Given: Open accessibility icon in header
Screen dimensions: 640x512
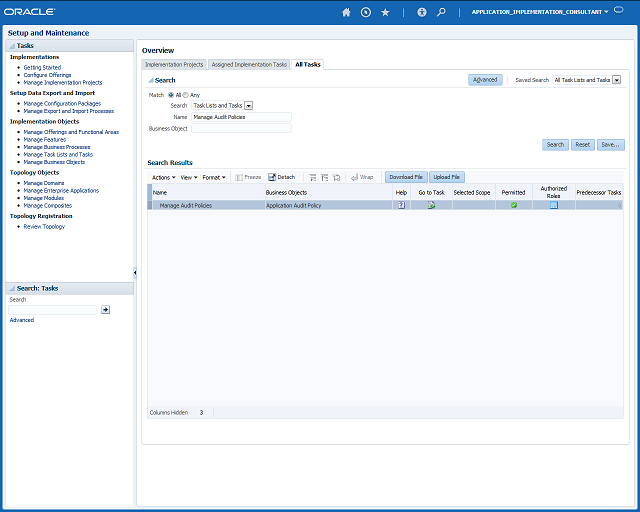Looking at the screenshot, I should [x=422, y=12].
